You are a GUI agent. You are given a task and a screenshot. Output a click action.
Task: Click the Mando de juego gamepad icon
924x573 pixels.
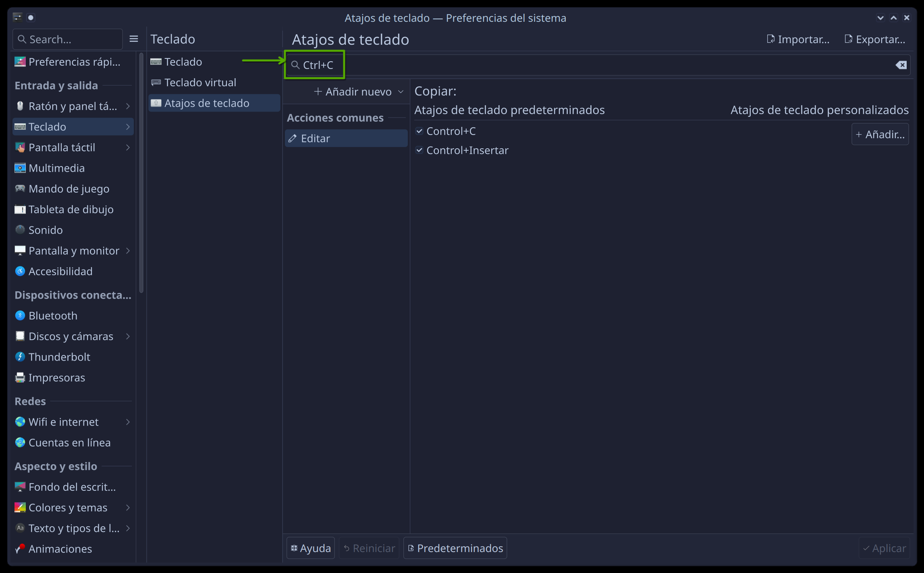click(x=20, y=189)
